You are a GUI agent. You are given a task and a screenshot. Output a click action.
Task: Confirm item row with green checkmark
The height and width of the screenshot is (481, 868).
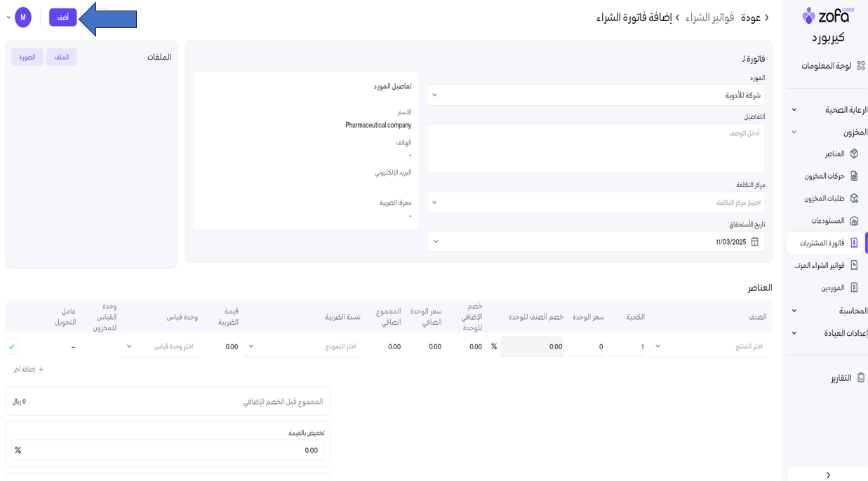(x=12, y=346)
